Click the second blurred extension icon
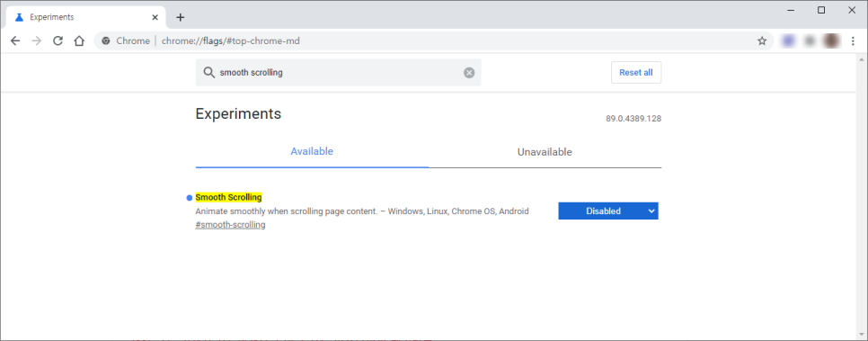This screenshot has height=341, width=868. pyautogui.click(x=810, y=41)
